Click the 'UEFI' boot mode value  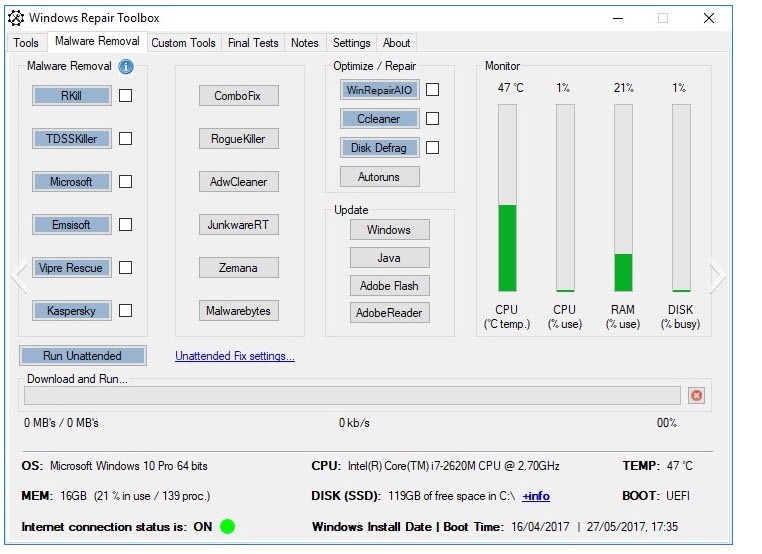click(x=678, y=496)
